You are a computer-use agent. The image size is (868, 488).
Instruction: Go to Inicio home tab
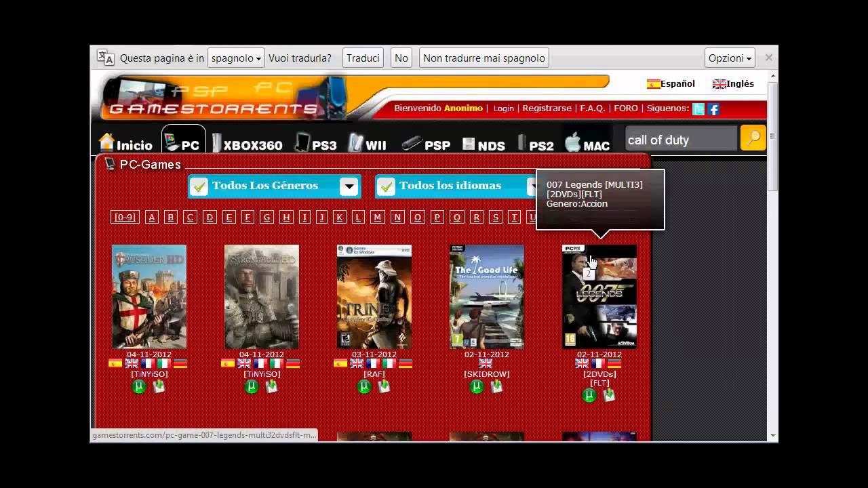coord(125,142)
